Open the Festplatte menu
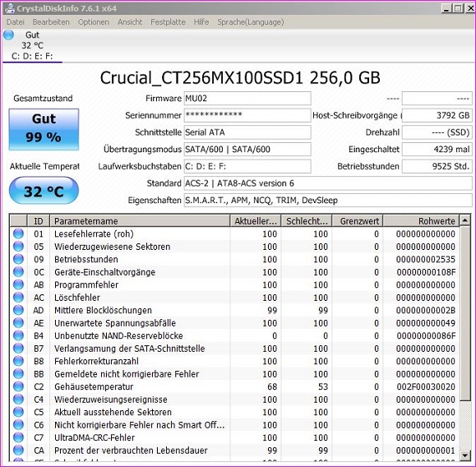Viewport: 476px width, 467px height. coord(168,22)
